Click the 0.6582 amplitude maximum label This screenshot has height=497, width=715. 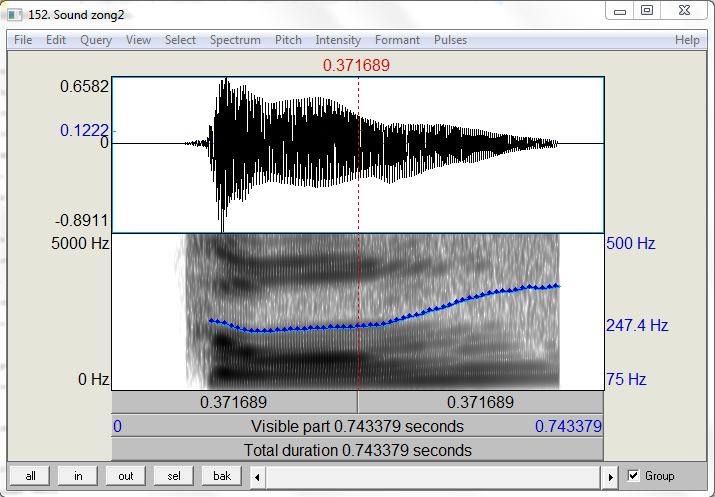[x=84, y=87]
